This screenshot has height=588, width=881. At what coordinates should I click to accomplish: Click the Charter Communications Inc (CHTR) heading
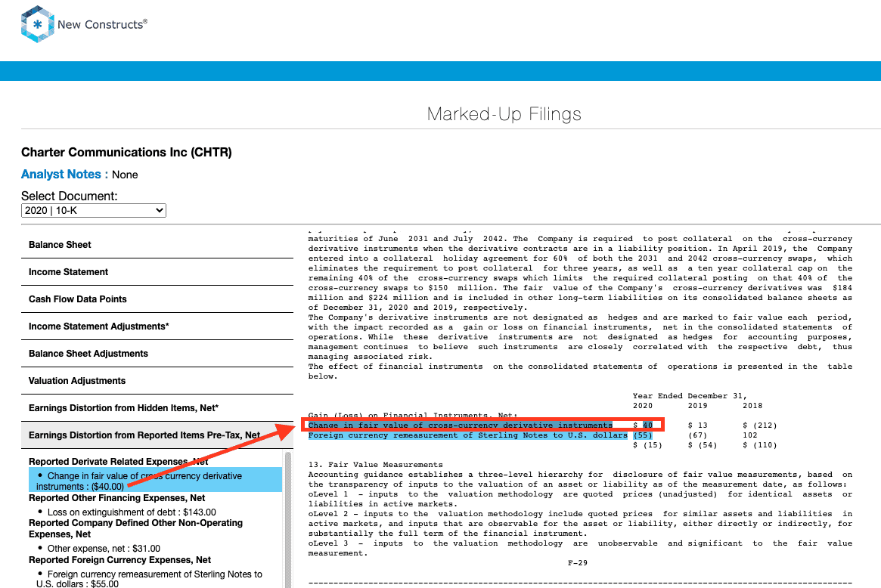(126, 152)
